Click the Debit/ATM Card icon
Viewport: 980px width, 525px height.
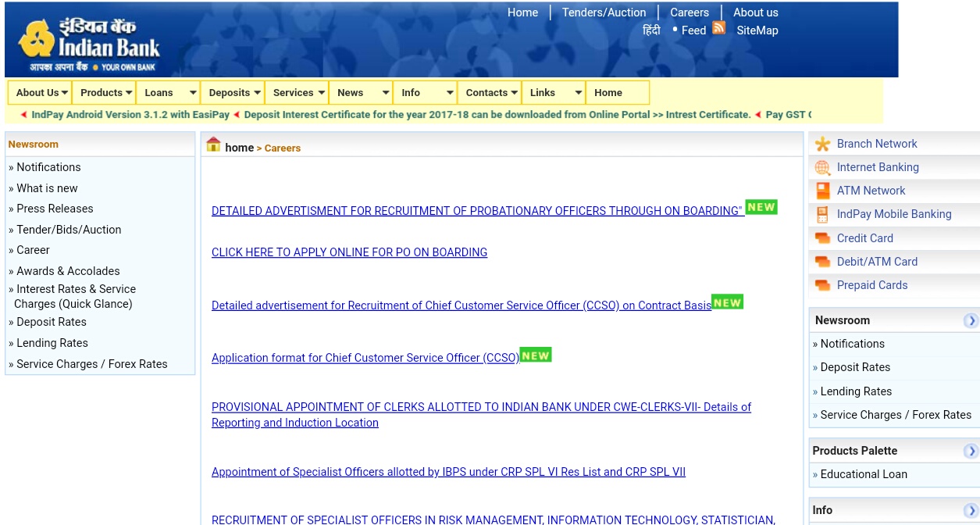(822, 262)
